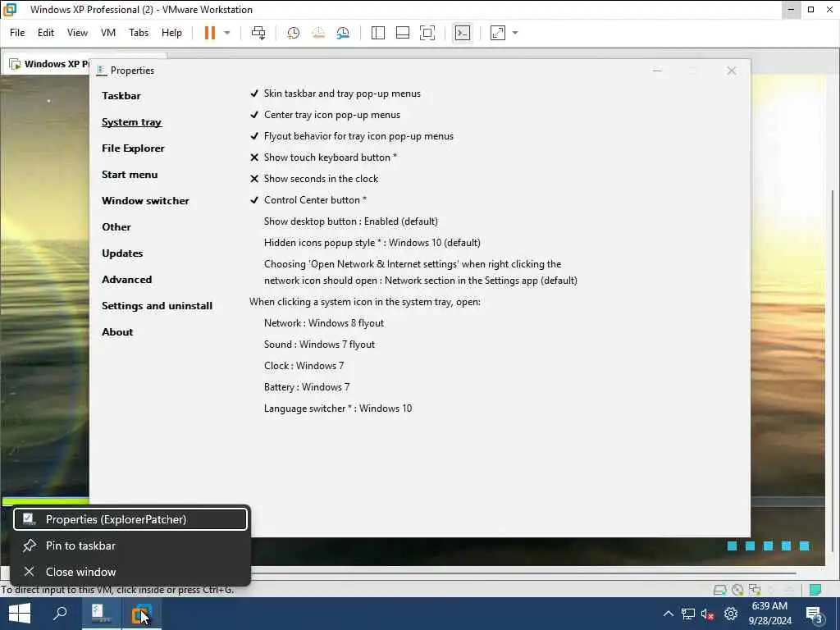This screenshot has width=840, height=630.
Task: Change Hidden icons popup style setting
Action: [372, 243]
